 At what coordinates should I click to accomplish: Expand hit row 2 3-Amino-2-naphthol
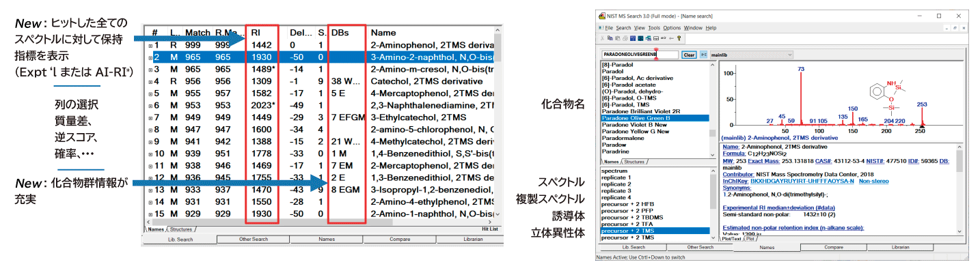[x=150, y=57]
